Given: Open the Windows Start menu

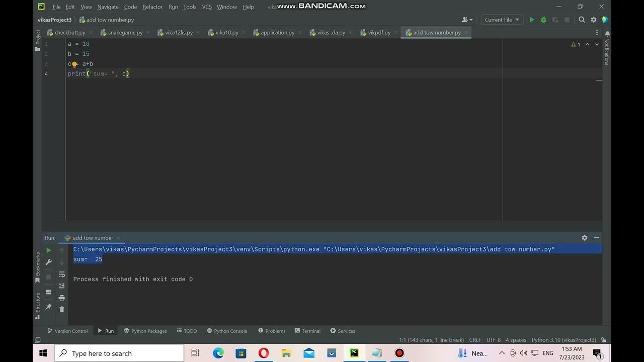Looking at the screenshot, I should click(43, 353).
